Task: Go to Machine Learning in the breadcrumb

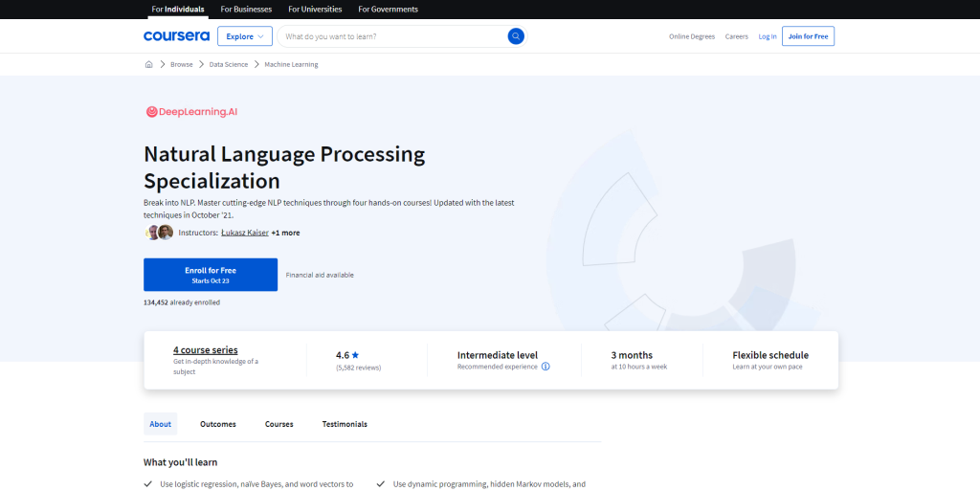Action: click(291, 64)
